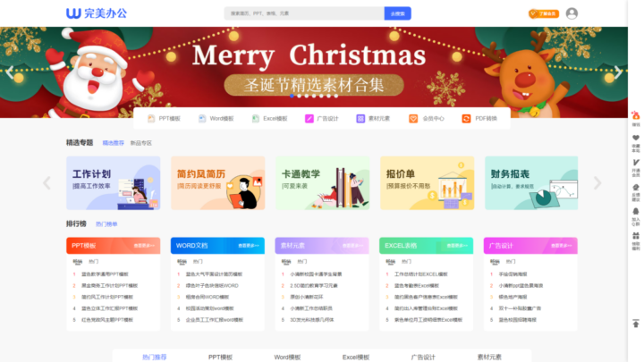Switch to 新品专区 tab
This screenshot has height=362, width=644.
(x=141, y=142)
